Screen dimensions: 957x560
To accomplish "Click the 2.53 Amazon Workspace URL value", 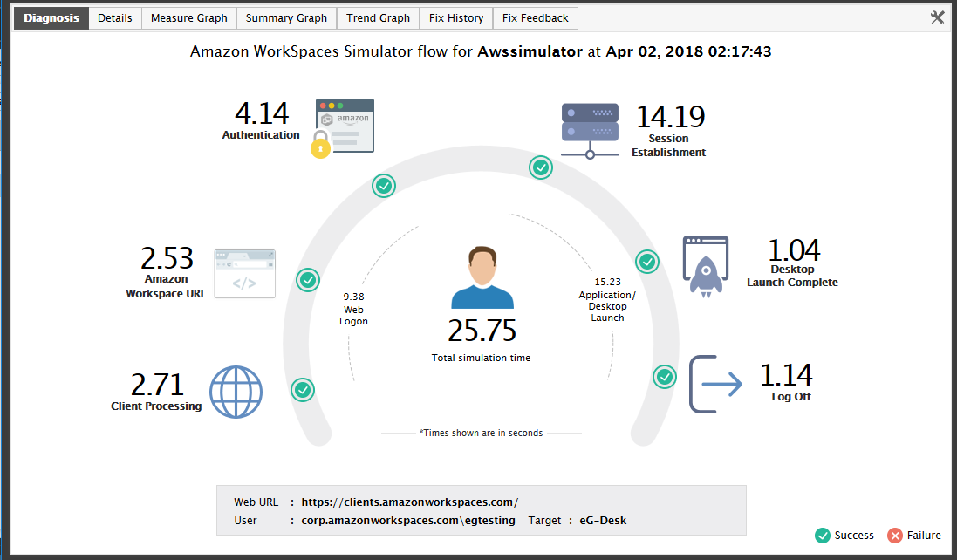I will [x=167, y=258].
